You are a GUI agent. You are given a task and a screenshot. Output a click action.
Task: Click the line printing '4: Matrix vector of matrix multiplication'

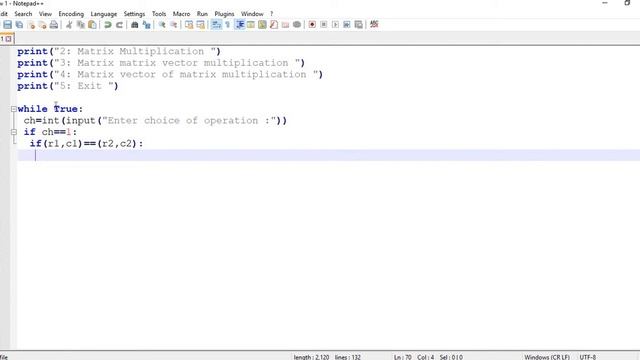(x=170, y=74)
